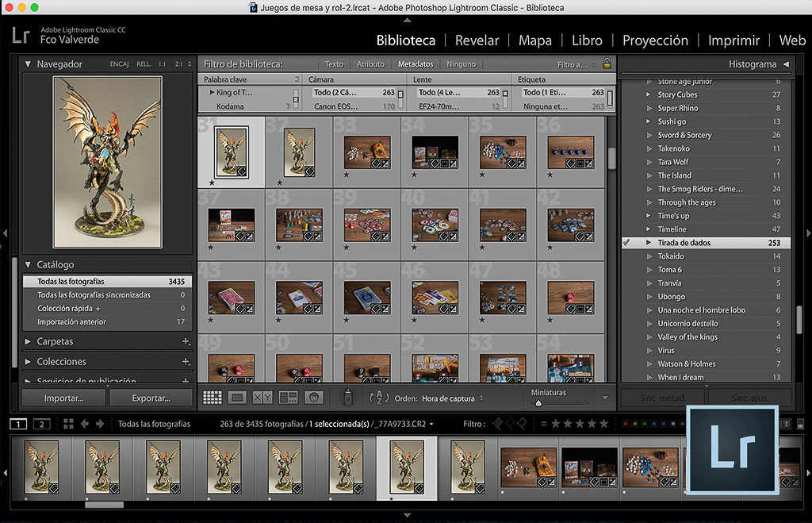Open the Mapa module

point(535,40)
